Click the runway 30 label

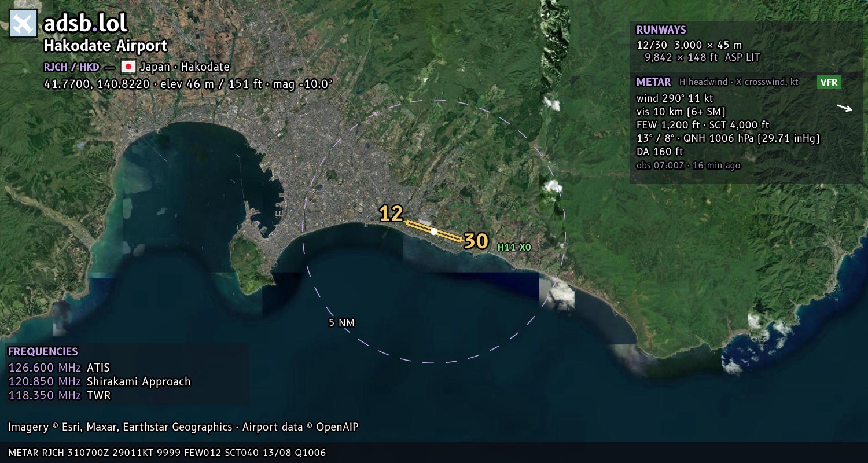pyautogui.click(x=476, y=241)
